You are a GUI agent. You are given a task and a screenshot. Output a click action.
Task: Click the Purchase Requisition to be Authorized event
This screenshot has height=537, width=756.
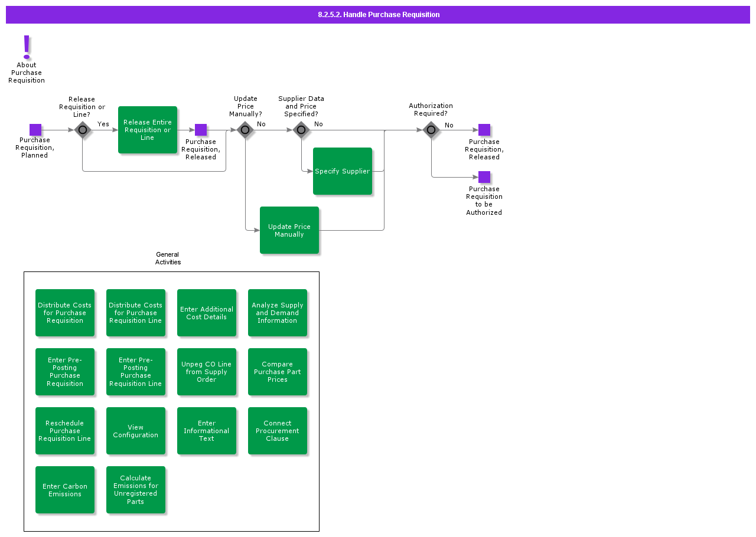pyautogui.click(x=484, y=177)
